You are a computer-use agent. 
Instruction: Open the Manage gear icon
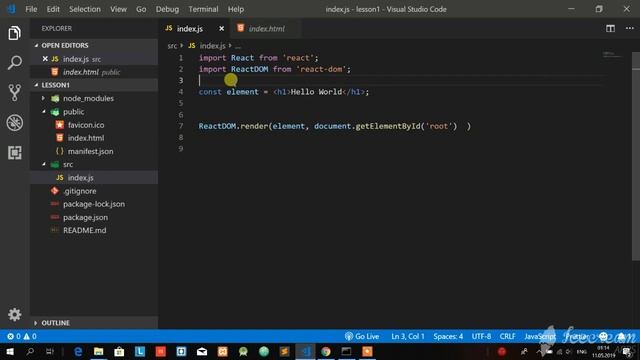pos(14,314)
